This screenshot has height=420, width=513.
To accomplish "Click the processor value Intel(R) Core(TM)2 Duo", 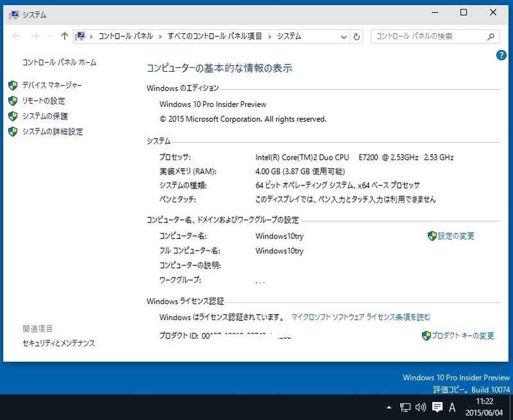I will [x=355, y=157].
